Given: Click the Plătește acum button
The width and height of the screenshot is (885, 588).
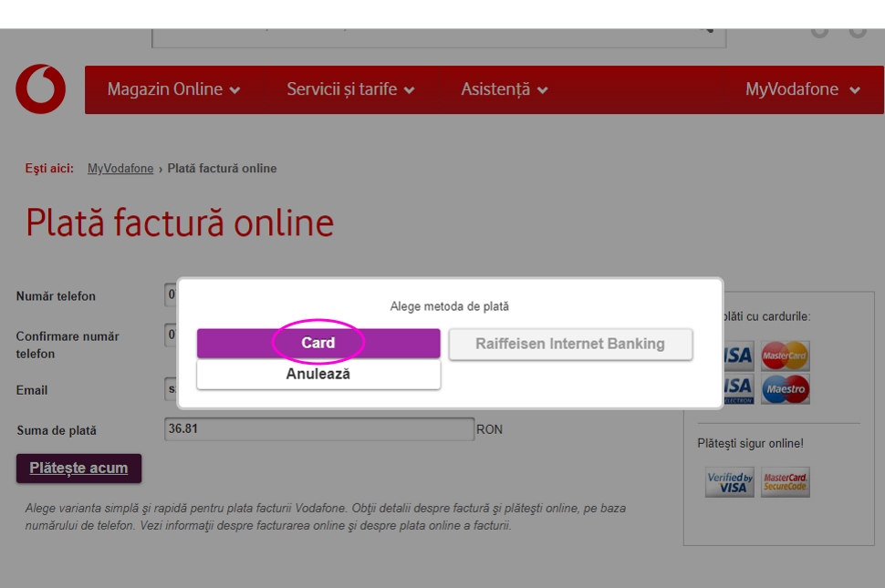Looking at the screenshot, I should coord(78,469).
